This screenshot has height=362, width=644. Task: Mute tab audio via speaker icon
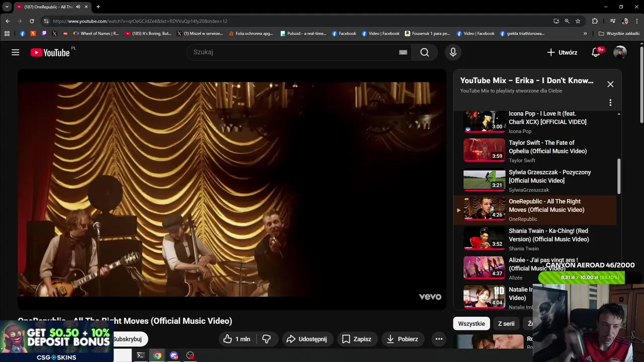click(x=78, y=7)
